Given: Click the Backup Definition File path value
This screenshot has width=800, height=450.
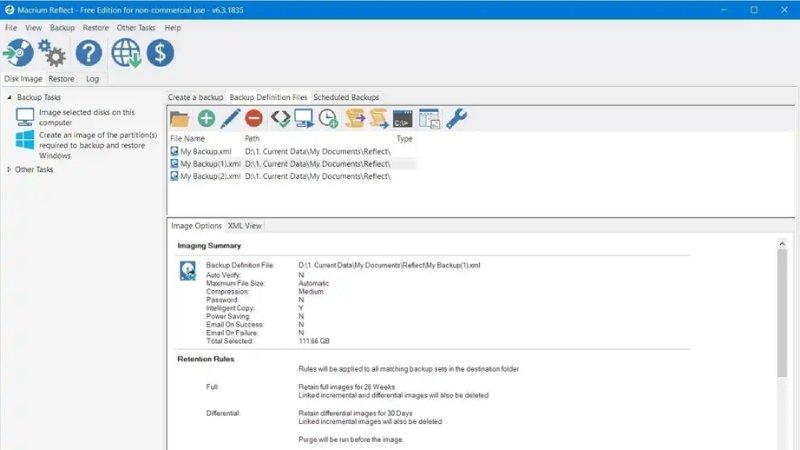Looking at the screenshot, I should (389, 265).
